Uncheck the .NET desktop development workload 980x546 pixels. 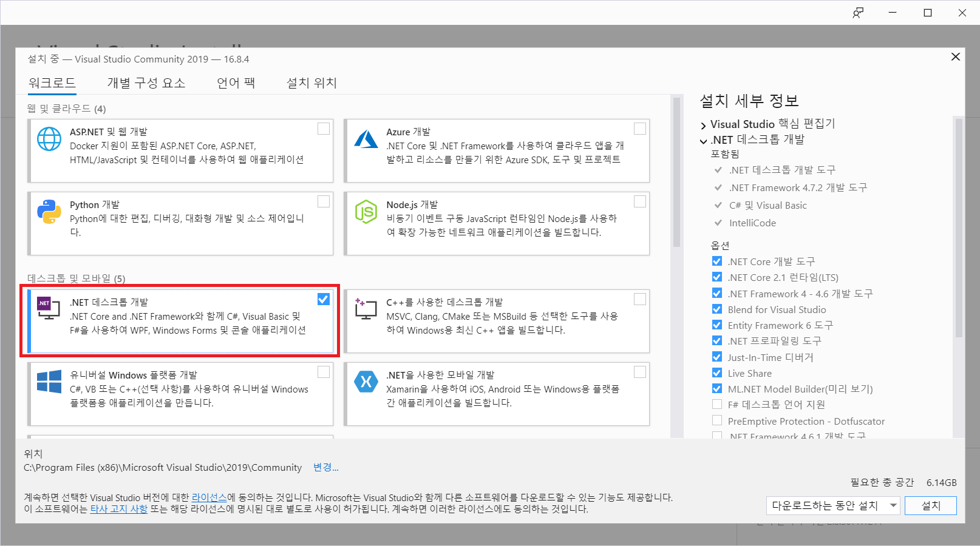[x=324, y=299]
